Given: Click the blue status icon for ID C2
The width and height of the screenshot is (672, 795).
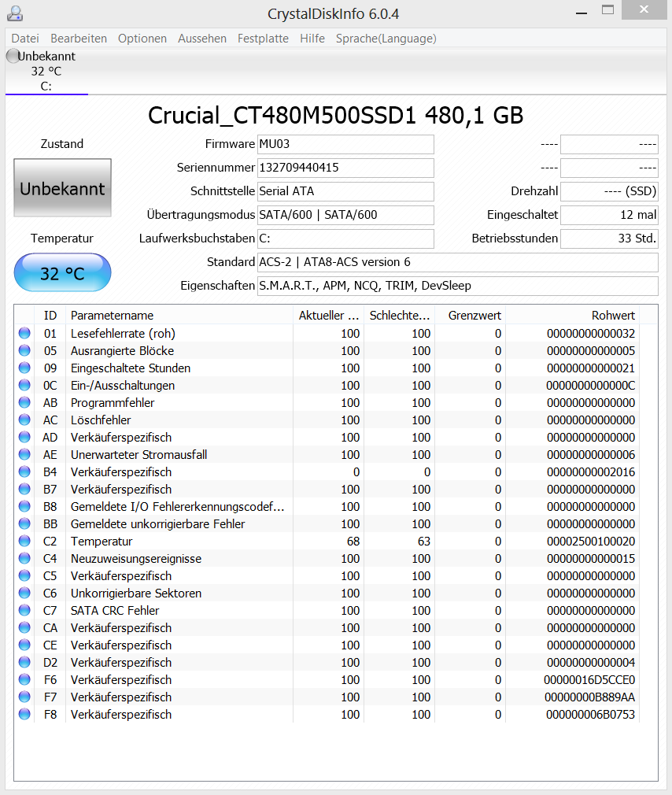Looking at the screenshot, I should pyautogui.click(x=24, y=541).
